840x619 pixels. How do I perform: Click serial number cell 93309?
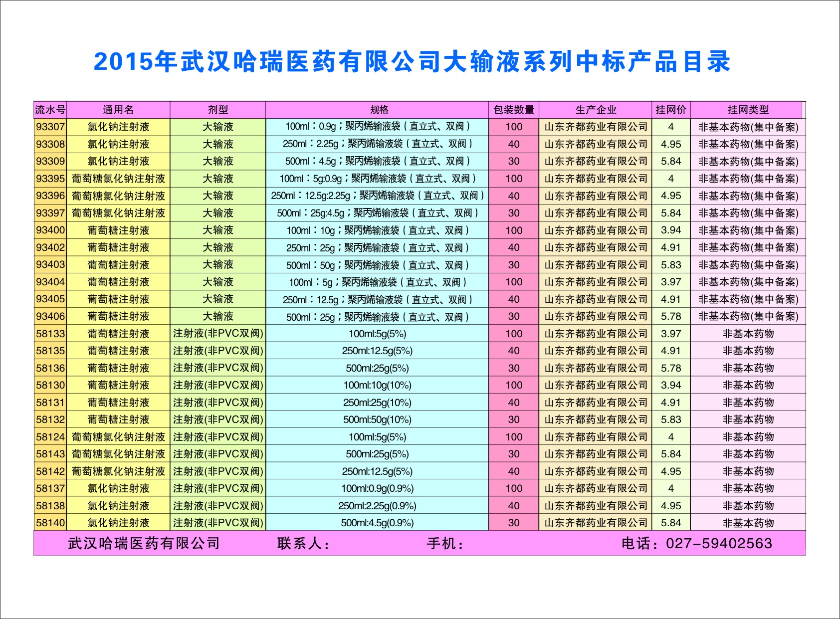tap(50, 161)
